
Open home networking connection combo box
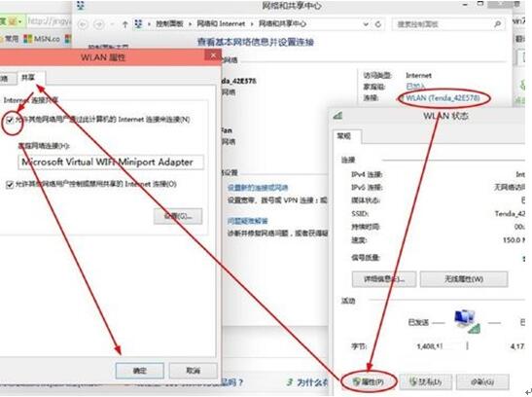tap(111, 162)
